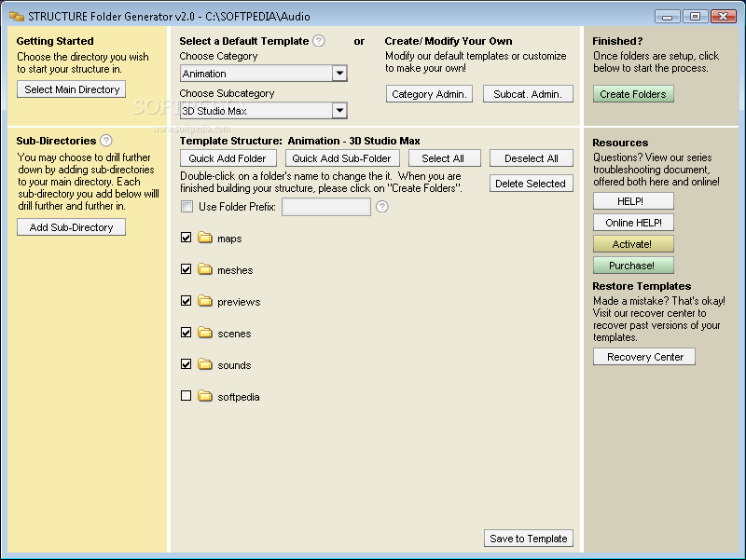Click the help icon beside the Folder Prefix field
The width and height of the screenshot is (746, 560).
coord(382,206)
